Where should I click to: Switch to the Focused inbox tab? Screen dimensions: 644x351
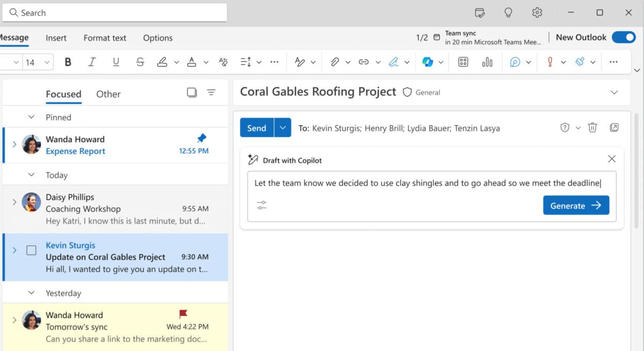click(63, 94)
